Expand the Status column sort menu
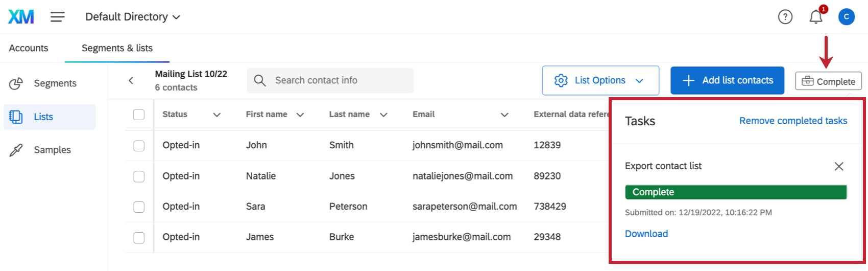The image size is (868, 271). (216, 115)
